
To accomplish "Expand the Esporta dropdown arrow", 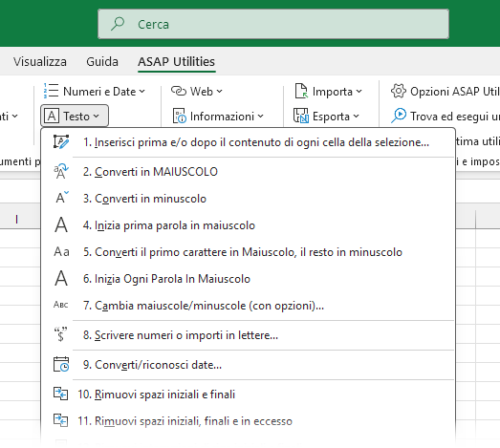I will 357,117.
